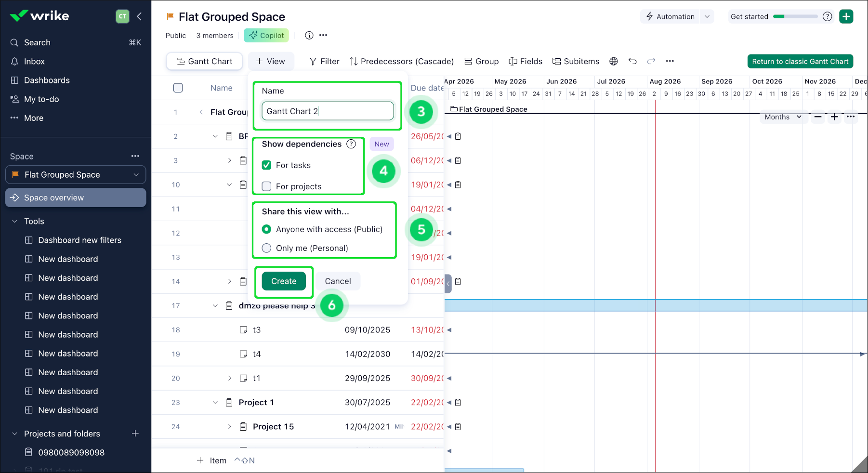The width and height of the screenshot is (868, 473).
Task: Click the help icon next to Show dependencies
Action: (x=352, y=144)
